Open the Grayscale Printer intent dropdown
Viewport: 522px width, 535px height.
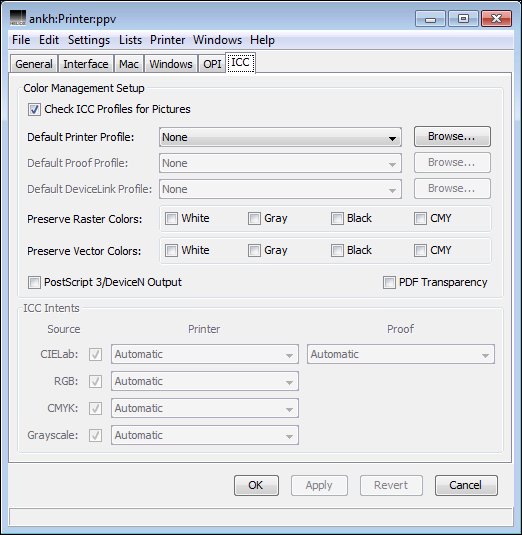click(x=205, y=435)
